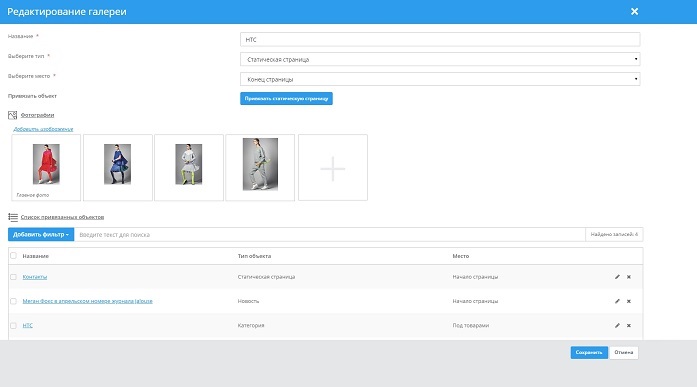697x387 pixels.
Task: Click the Тип объекта column header
Action: (254, 256)
